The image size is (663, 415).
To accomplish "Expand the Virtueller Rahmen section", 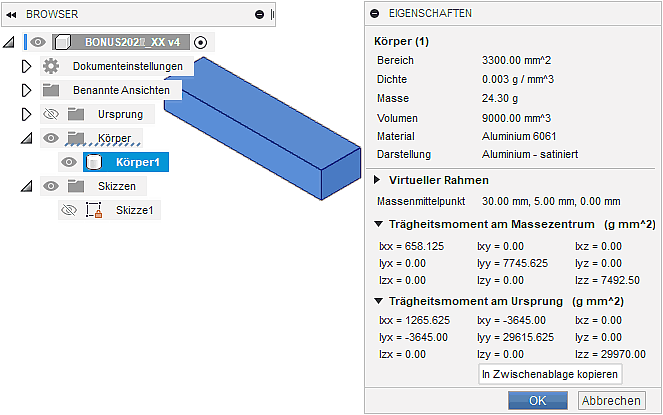I will [378, 180].
